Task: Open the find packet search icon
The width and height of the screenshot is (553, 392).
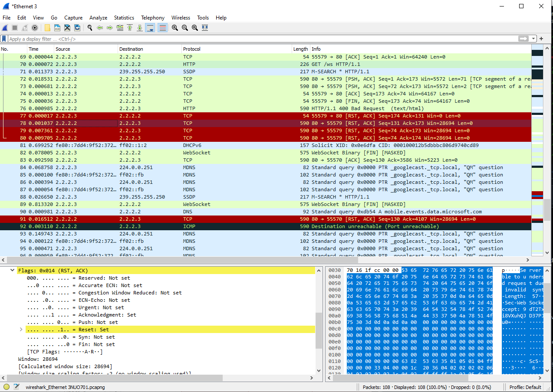Action: pos(89,28)
